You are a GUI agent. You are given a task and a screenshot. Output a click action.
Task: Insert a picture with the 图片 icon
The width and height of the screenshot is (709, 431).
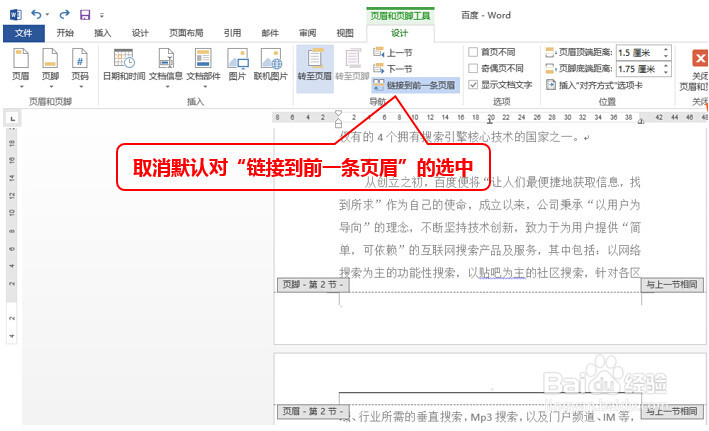point(237,64)
